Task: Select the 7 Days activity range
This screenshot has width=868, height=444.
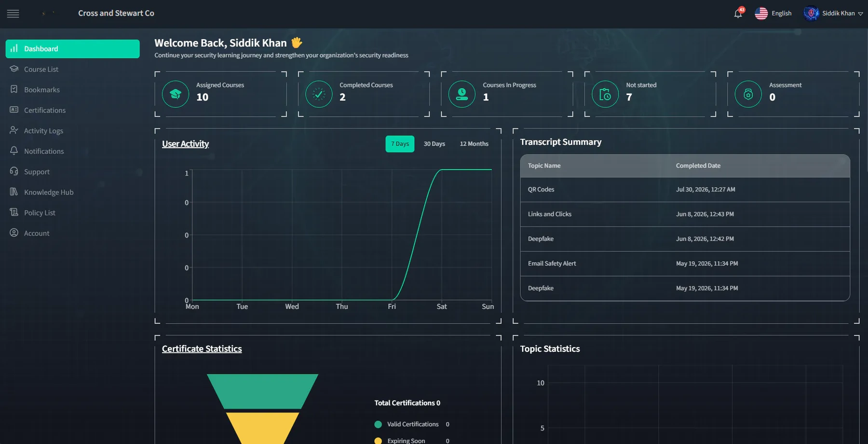Action: tap(400, 144)
